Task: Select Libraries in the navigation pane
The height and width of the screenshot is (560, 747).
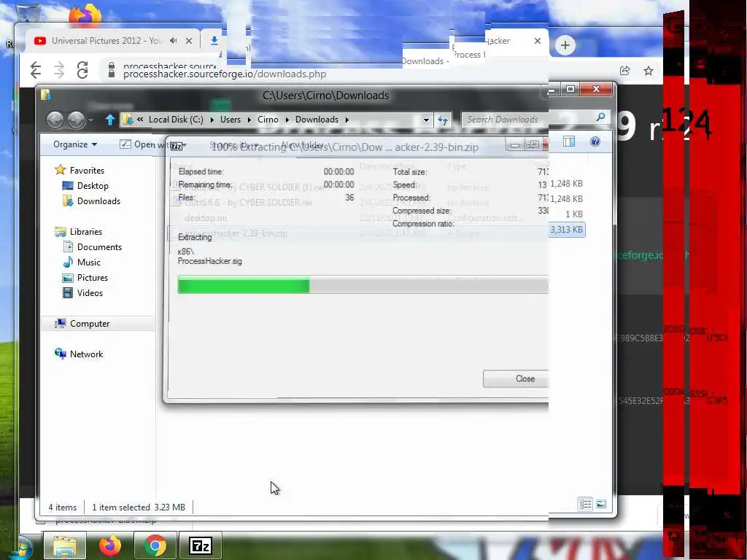Action: tap(86, 231)
